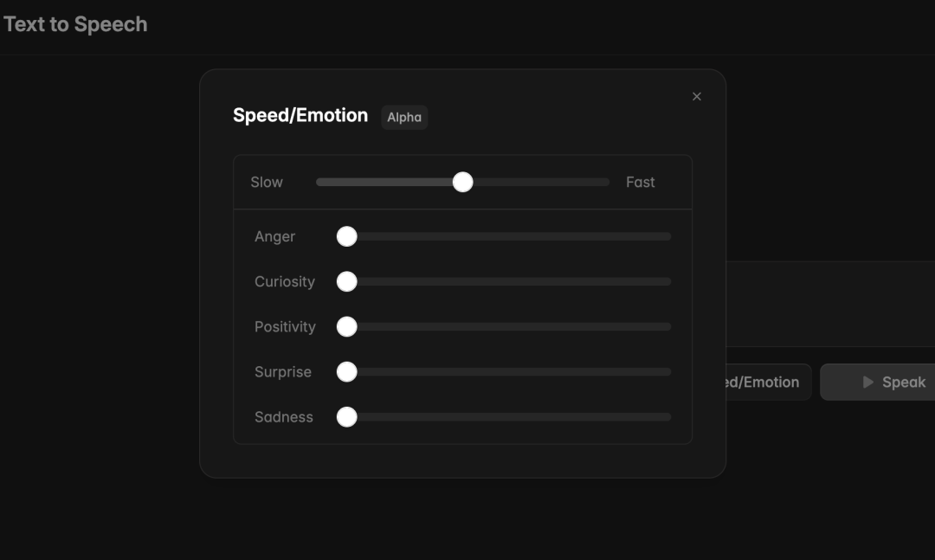Select the Curiosity slider knob
The height and width of the screenshot is (560, 935).
click(x=347, y=282)
